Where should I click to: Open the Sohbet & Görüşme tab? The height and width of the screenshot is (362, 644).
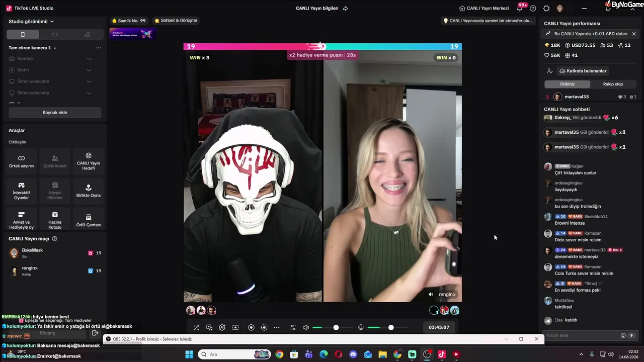click(176, 21)
